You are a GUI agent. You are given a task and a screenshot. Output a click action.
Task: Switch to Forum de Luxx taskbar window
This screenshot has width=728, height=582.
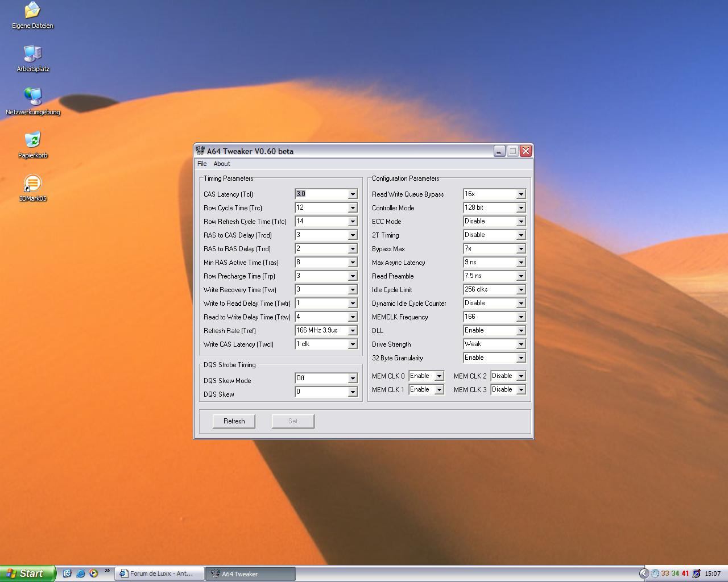(160, 573)
